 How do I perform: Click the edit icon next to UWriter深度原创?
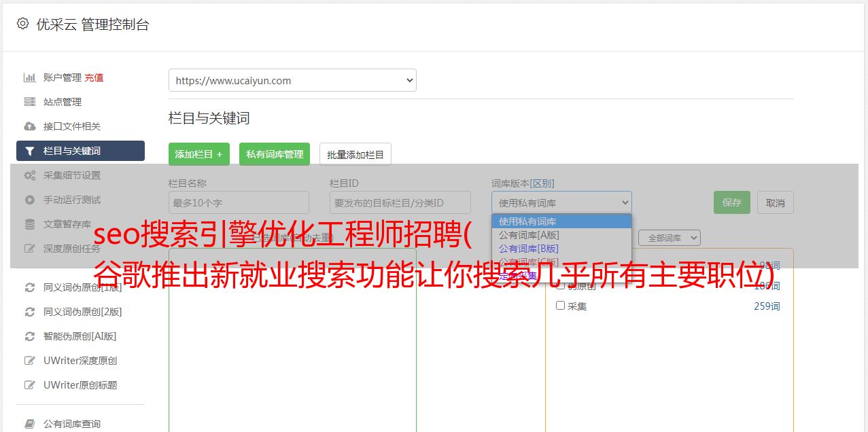pyautogui.click(x=30, y=361)
